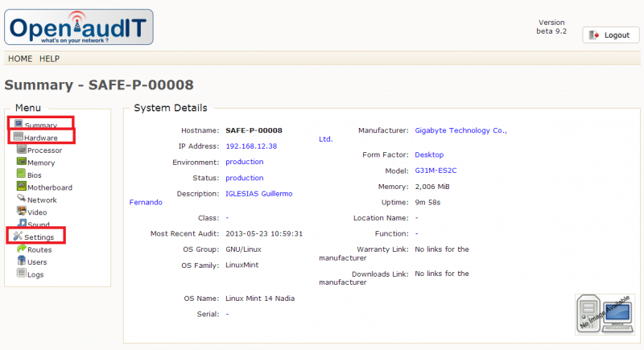Click the No Image Available thumbnail
This screenshot has height=350, width=644.
tap(604, 314)
